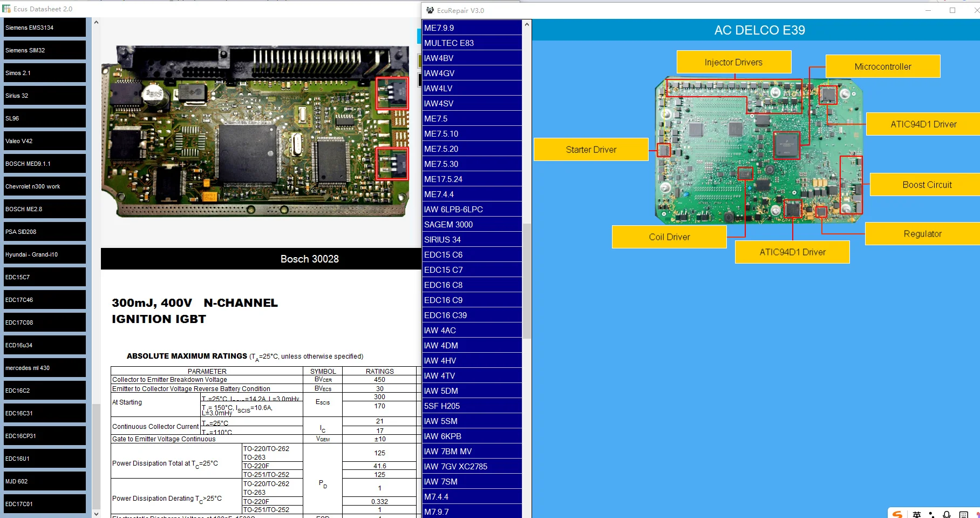
Task: Select ME7.9.9 in EcuRepair list
Action: (472, 28)
